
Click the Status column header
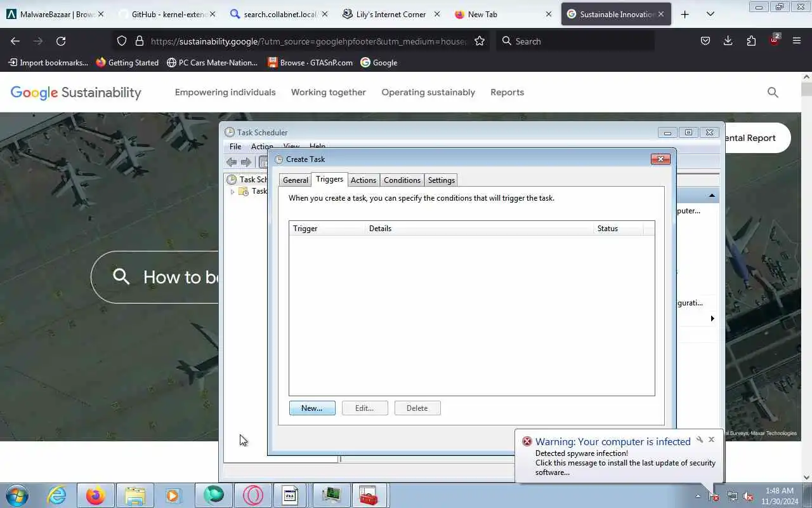(x=619, y=229)
